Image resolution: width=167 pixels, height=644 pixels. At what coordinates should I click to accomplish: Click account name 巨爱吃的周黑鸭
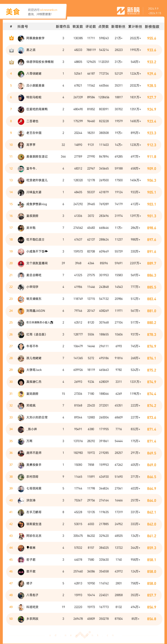click(37, 109)
